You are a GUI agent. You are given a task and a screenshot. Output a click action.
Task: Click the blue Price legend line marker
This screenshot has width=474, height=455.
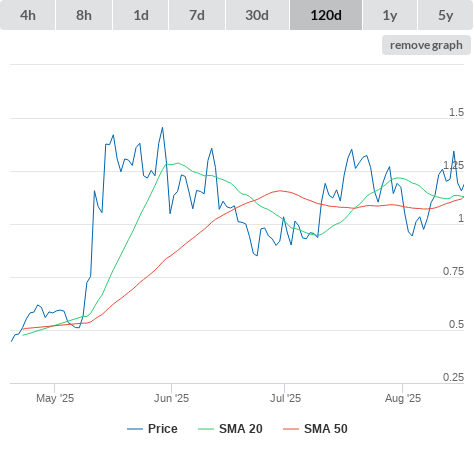point(135,429)
